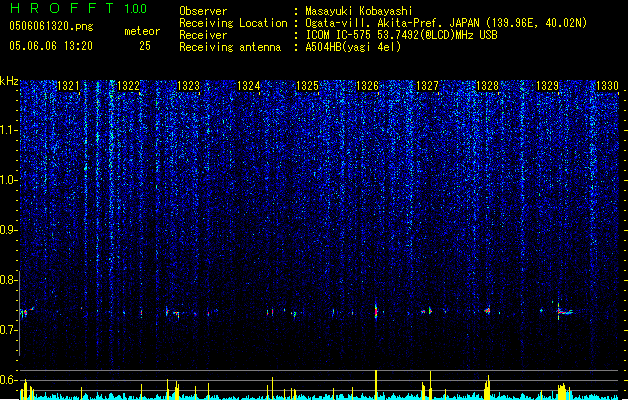Screen dimensions: 629x400
Task: Click the meteor label
Action: 142,31
